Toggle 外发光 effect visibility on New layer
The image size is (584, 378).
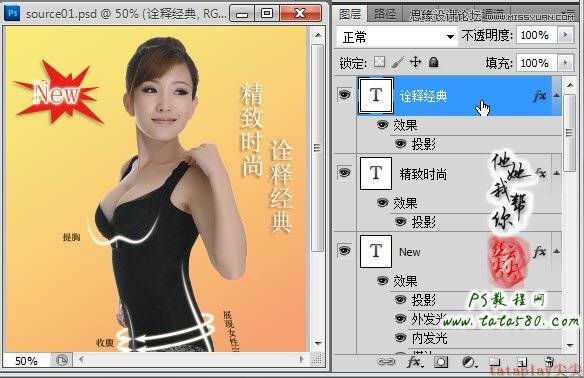(x=400, y=318)
